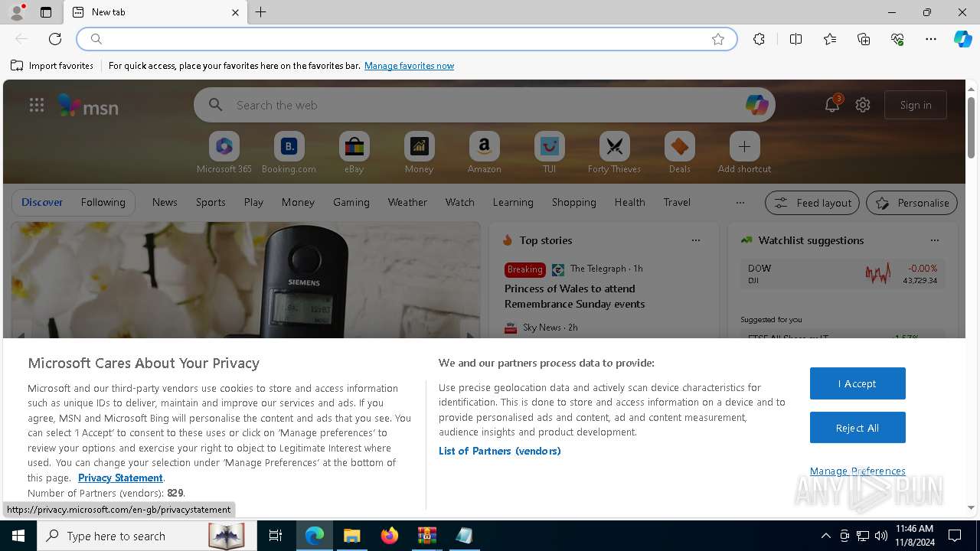Click the MSN logo
This screenshot has height=551, width=980.
point(89,106)
